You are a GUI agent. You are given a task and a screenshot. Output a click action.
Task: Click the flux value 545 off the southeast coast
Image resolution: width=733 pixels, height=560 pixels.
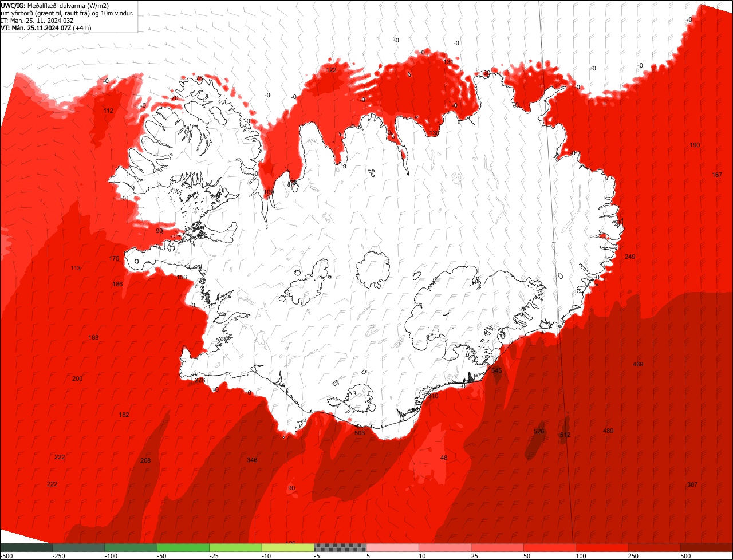point(496,371)
